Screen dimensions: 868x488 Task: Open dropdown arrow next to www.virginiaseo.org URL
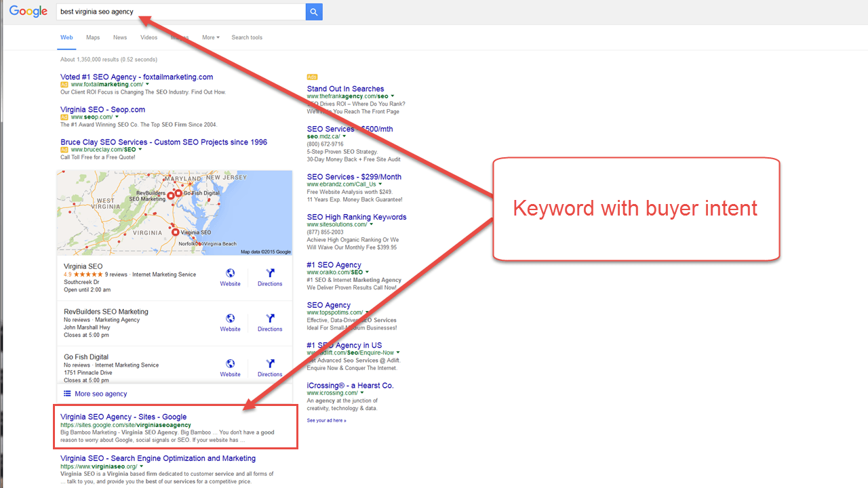(142, 466)
